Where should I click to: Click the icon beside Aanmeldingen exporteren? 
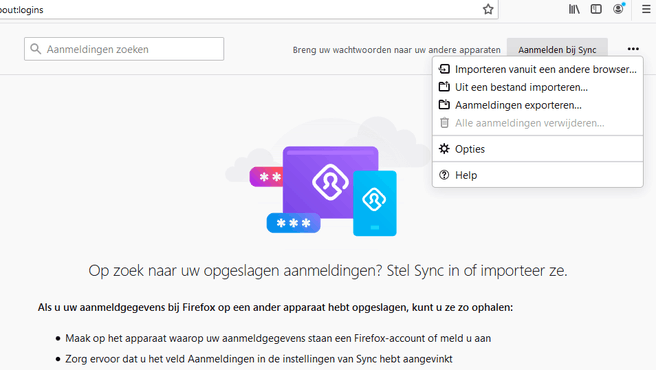click(444, 105)
